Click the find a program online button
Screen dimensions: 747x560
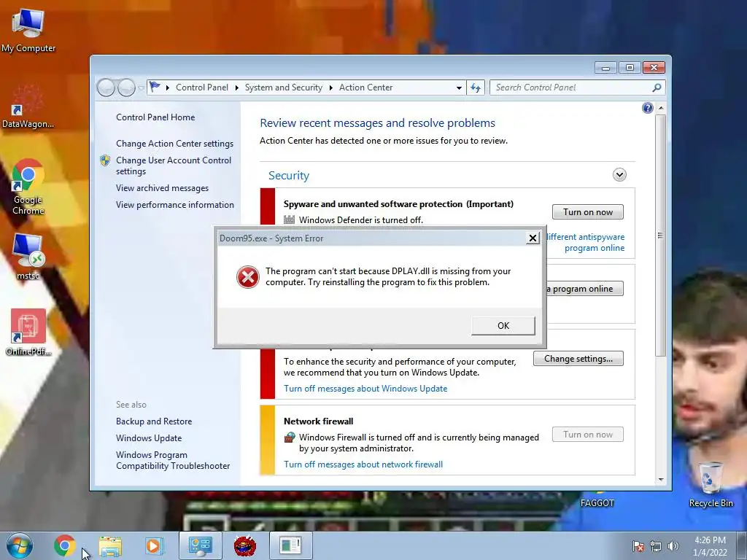pyautogui.click(x=584, y=289)
